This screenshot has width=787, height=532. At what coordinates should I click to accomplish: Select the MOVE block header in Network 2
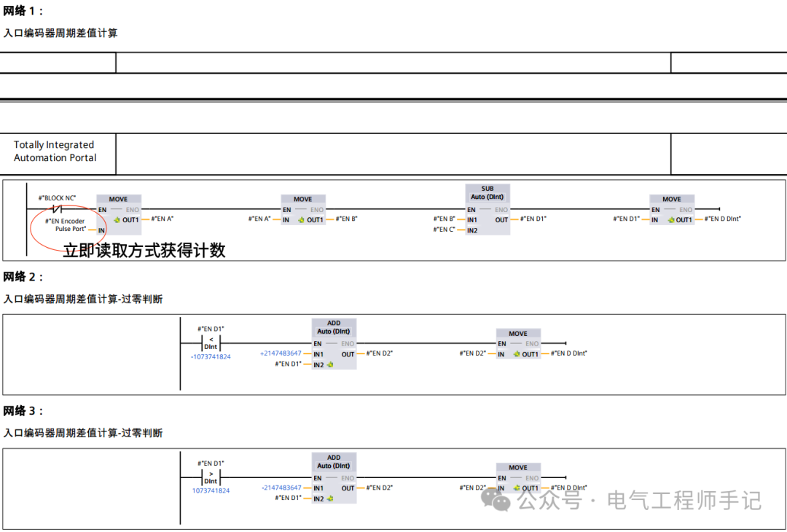tap(518, 334)
